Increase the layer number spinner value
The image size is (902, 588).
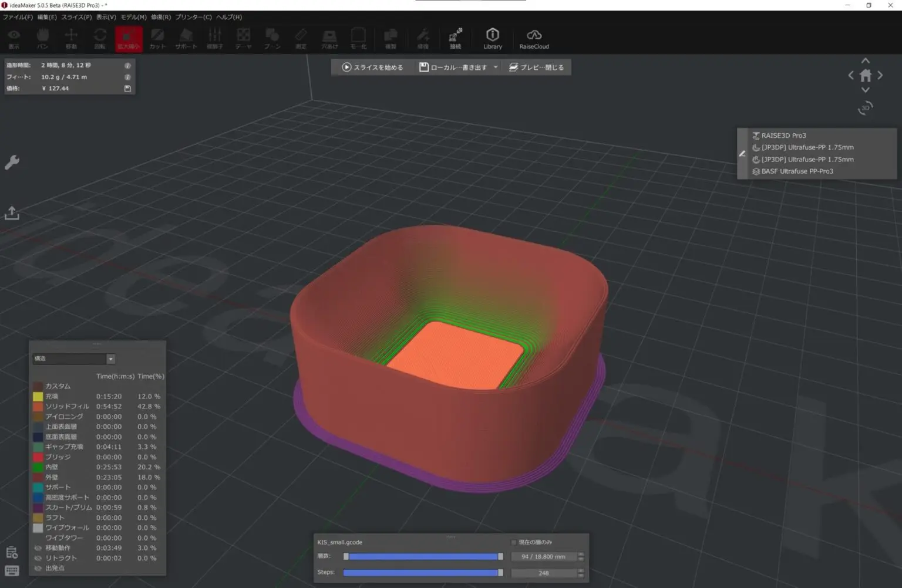581,554
